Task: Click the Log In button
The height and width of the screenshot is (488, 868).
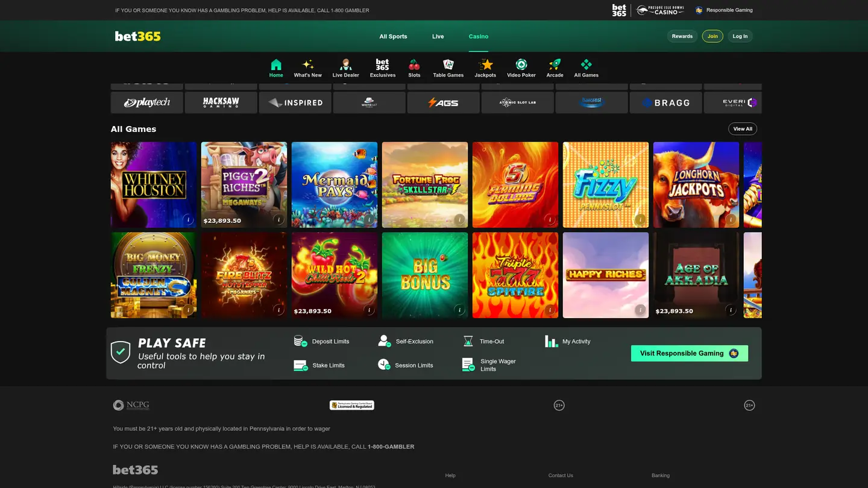Action: coord(740,36)
